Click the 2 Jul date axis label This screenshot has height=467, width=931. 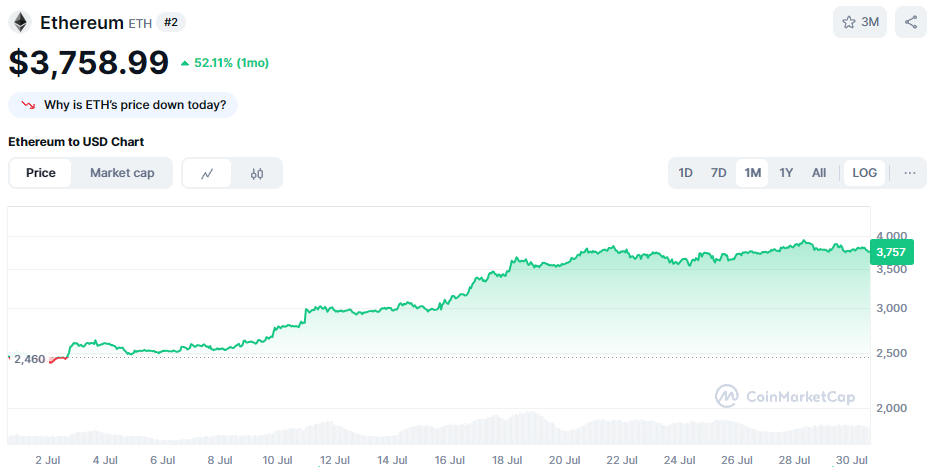pos(48,460)
